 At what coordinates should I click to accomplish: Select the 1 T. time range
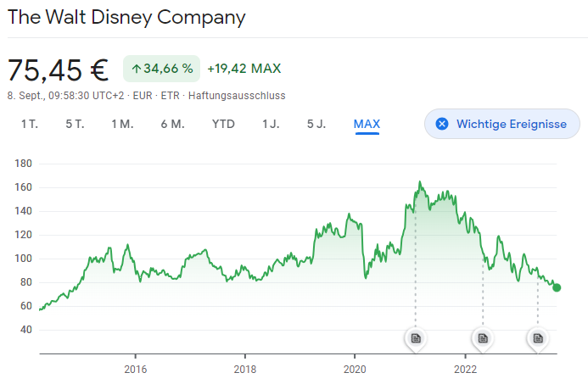(30, 124)
